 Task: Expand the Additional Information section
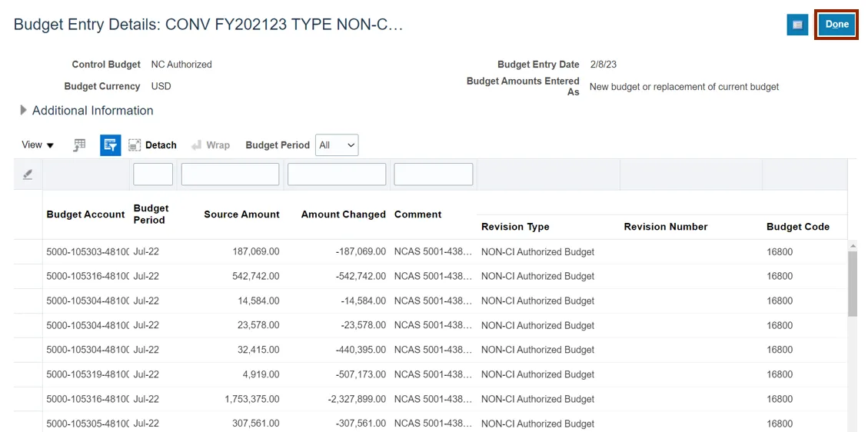tap(24, 111)
